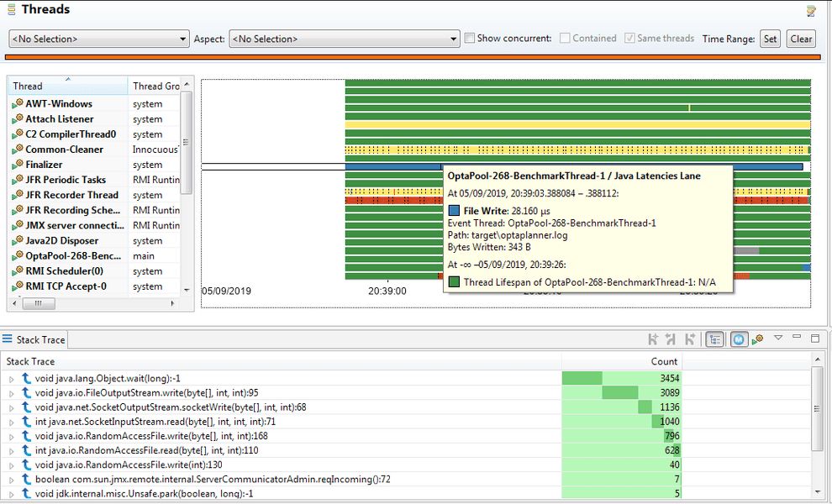Click the edit report icon top-right of Threads panel
This screenshot has height=504, width=832.
click(809, 10)
